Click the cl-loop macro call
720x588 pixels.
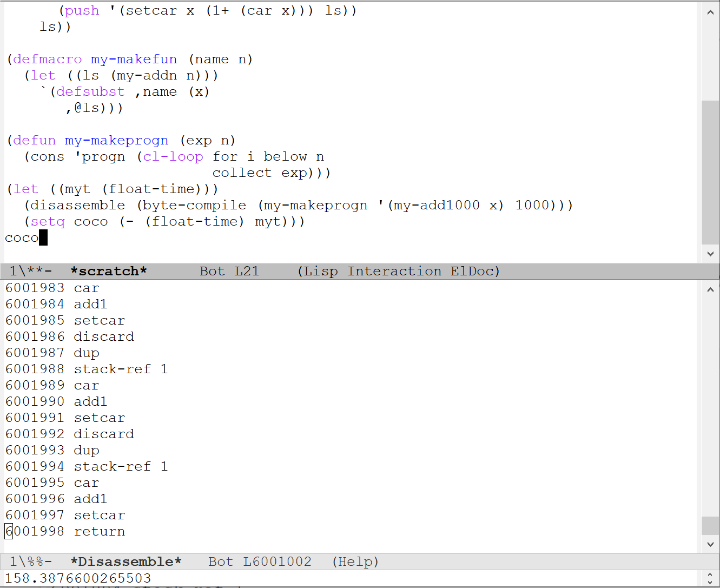point(172,156)
